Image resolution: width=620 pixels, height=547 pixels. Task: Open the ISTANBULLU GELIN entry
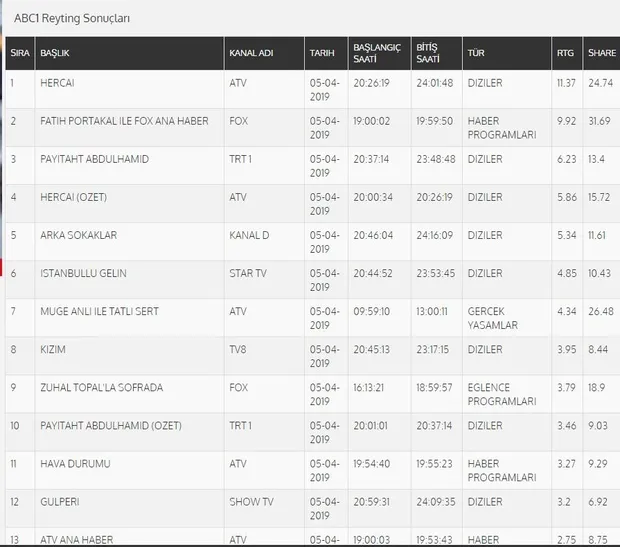82,273
